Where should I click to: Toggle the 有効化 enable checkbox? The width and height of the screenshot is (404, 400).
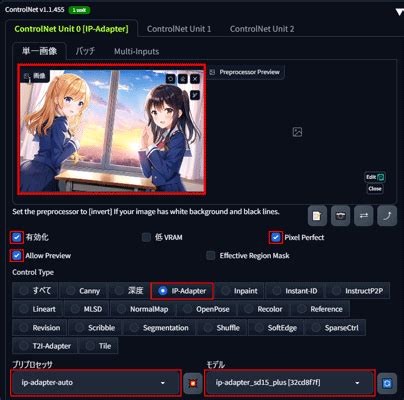tap(16, 237)
